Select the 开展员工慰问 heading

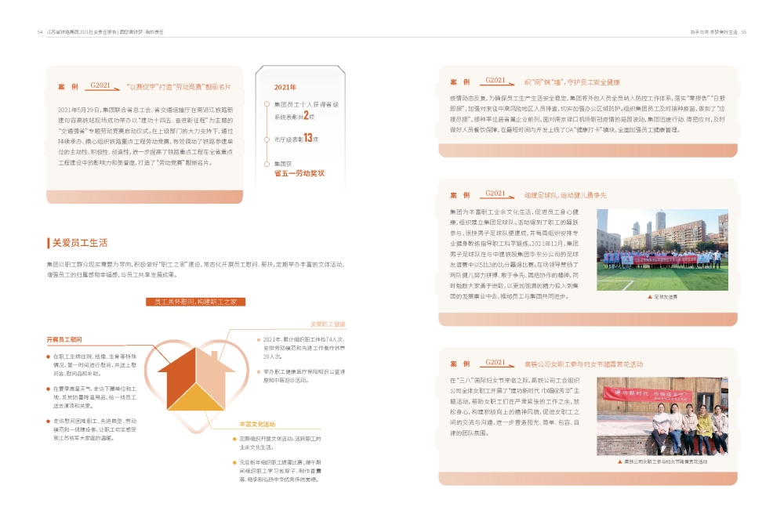point(64,339)
